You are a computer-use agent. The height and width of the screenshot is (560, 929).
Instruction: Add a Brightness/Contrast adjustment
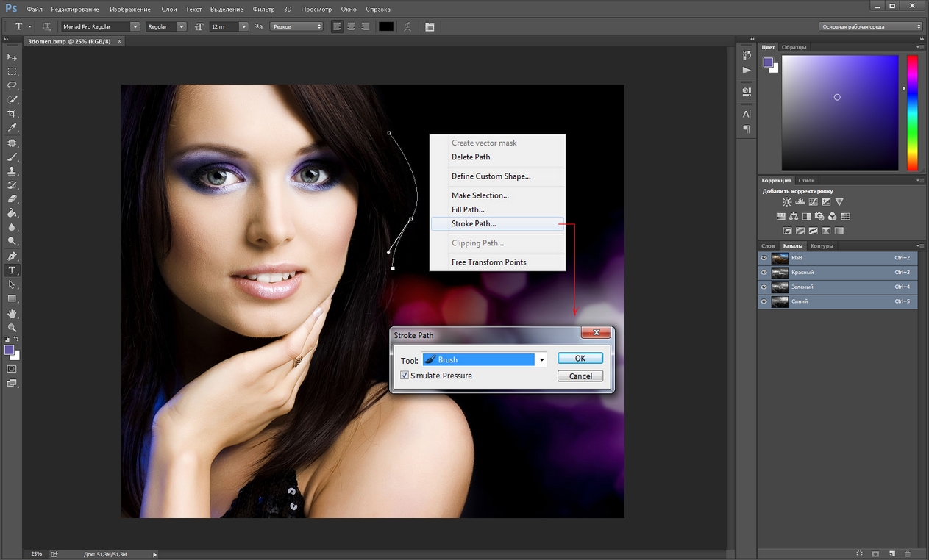[787, 202]
